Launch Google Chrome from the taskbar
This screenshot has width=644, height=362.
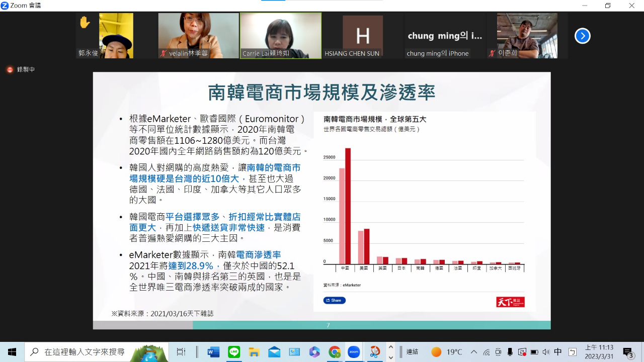(335, 352)
